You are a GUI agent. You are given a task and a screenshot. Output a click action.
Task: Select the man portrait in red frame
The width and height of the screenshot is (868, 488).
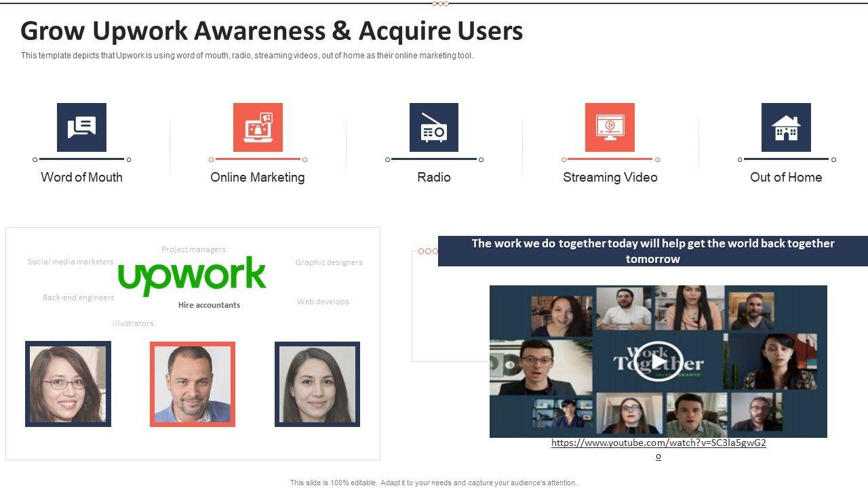[x=193, y=384]
